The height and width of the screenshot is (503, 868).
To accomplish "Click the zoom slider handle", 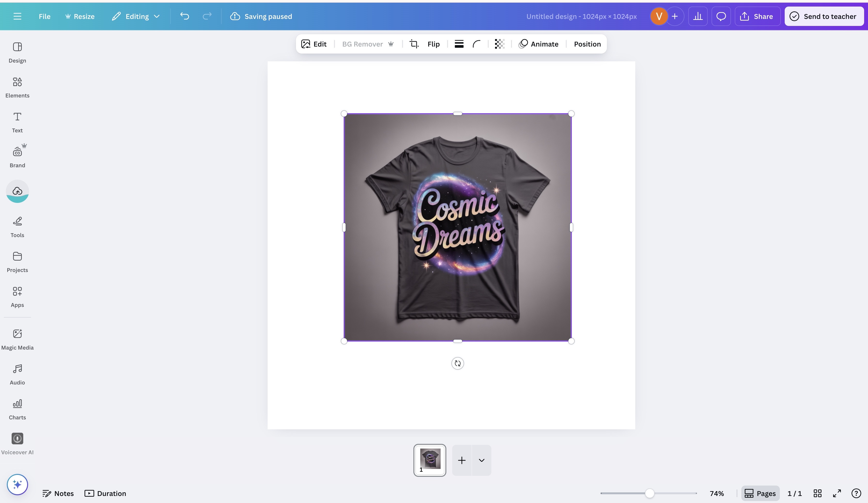I will [x=649, y=493].
